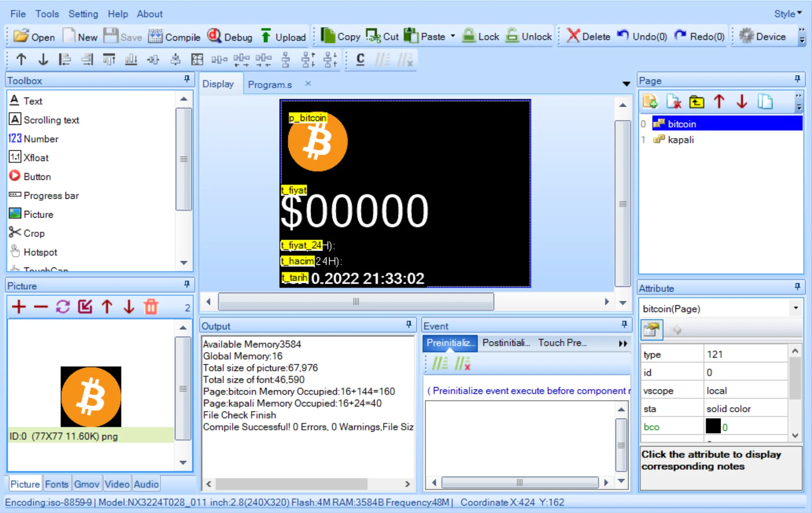Screen dimensions: 812x513
Task: Send the component to the bottom layer with the down arrow
Action: coord(43,59)
